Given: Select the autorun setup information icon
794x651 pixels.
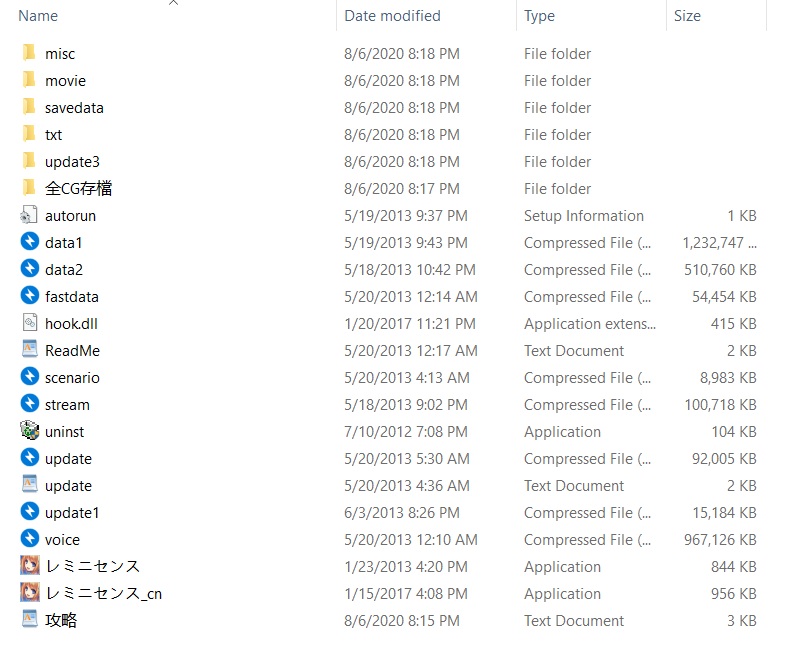Looking at the screenshot, I should pyautogui.click(x=29, y=215).
